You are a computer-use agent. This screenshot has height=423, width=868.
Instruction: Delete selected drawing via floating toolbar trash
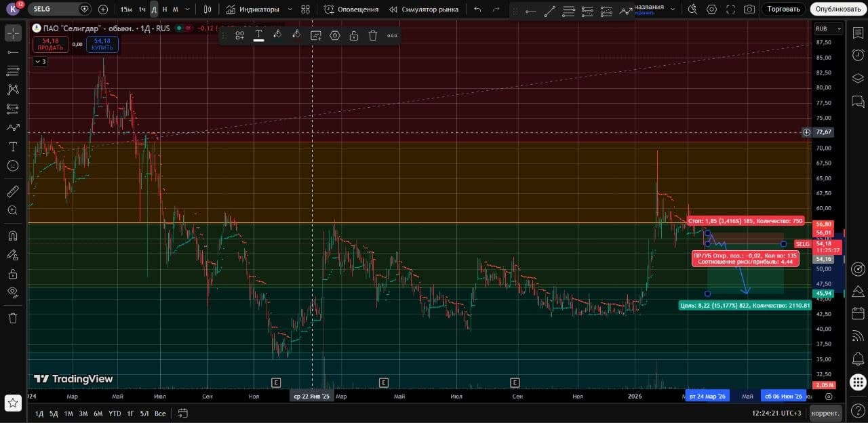[373, 35]
